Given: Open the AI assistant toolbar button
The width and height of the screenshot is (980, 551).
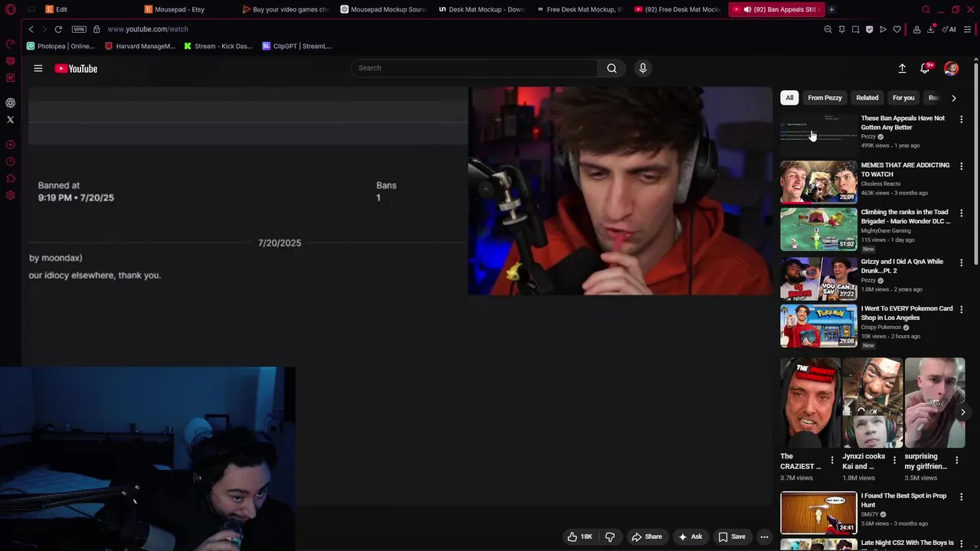Looking at the screenshot, I should 949,29.
